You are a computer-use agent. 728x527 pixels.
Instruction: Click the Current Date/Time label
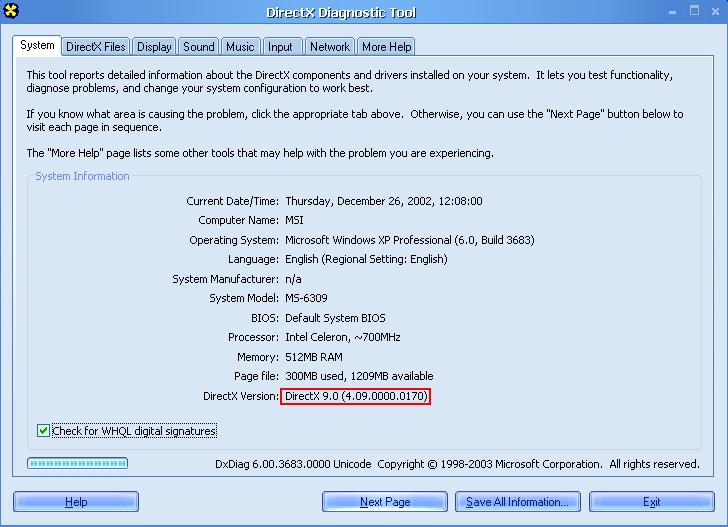click(233, 201)
